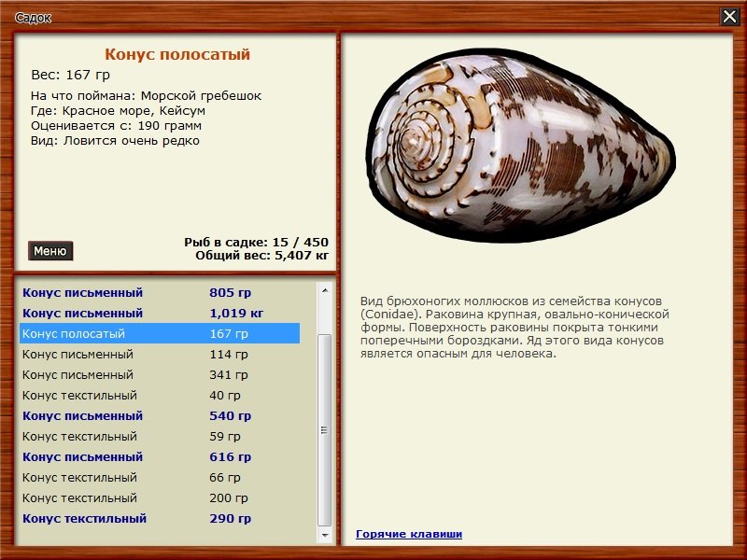Select Конус письменный 540 гр row
This screenshot has width=747, height=560.
[x=160, y=415]
